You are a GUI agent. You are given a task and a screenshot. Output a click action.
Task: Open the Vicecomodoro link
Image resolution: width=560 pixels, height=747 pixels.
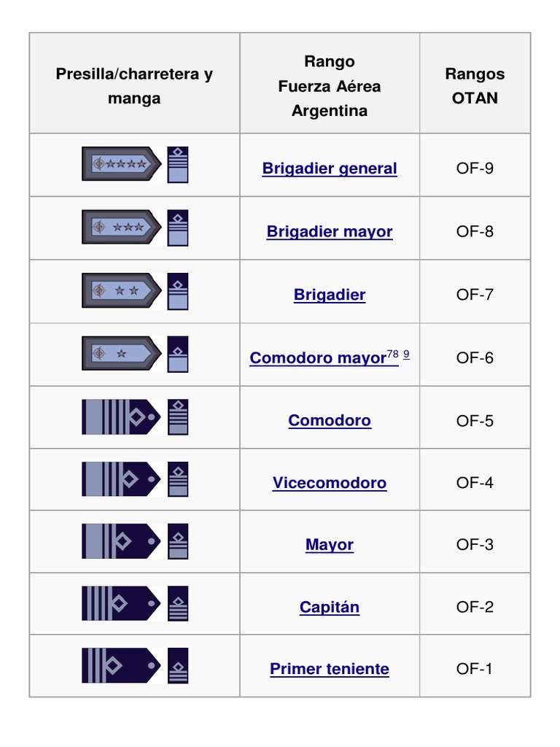click(x=330, y=483)
